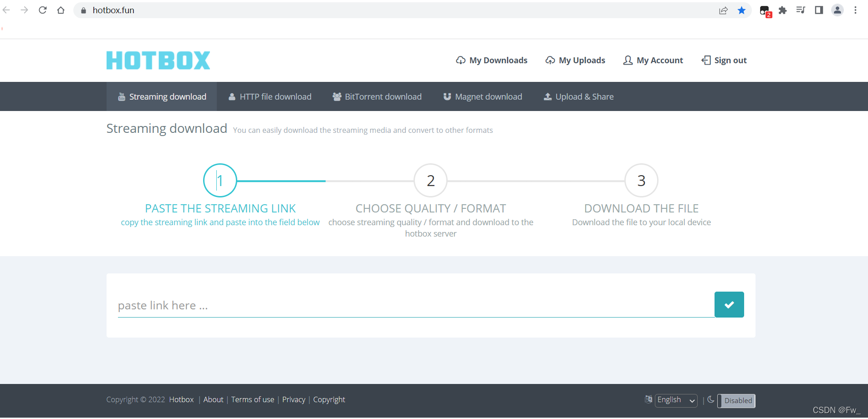Click the address bar URL hotbox.fun
868x419 pixels.
click(x=113, y=10)
